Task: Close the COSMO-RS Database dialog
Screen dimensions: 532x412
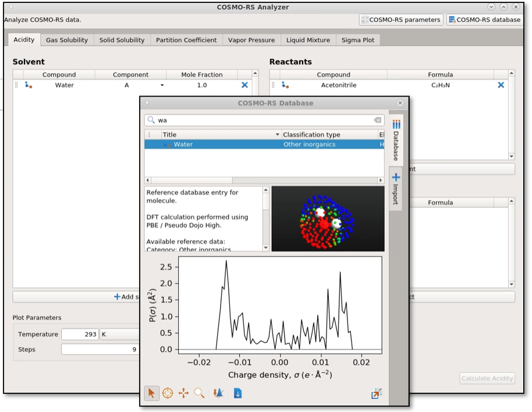Action: click(400, 103)
